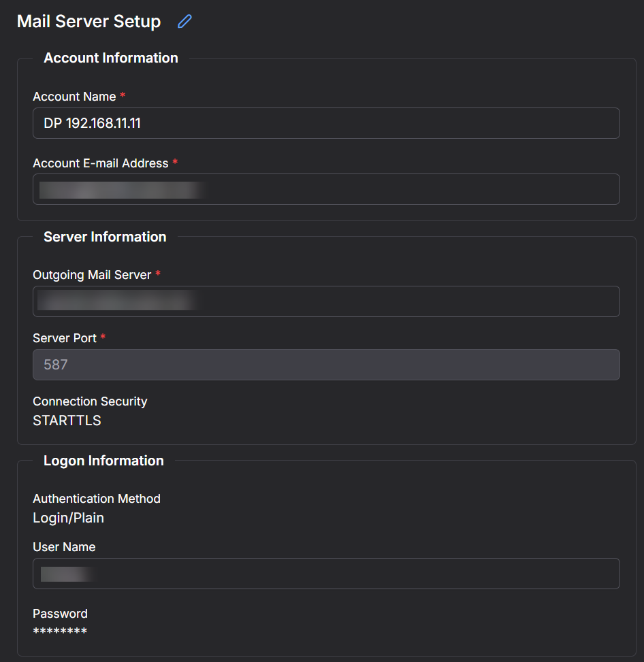Viewport: 644px width, 662px height.
Task: Click the Server Port label
Action: pyautogui.click(x=65, y=338)
